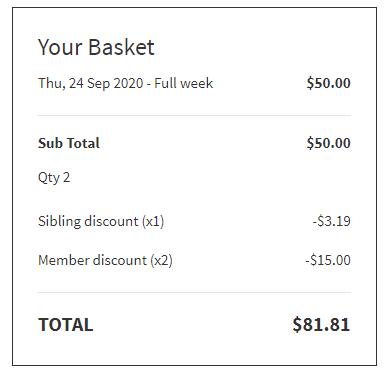Click the divider line above Sub Total

click(x=194, y=115)
